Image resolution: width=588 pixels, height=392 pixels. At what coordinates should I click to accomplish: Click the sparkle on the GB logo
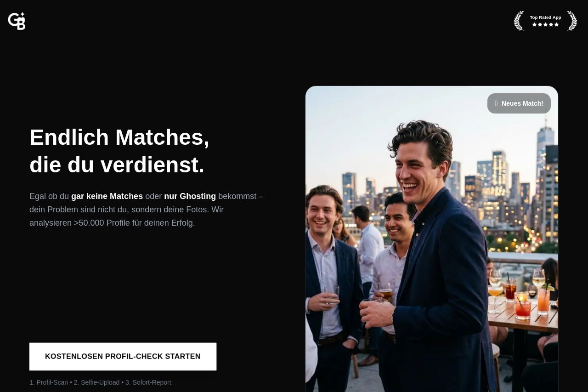click(x=22, y=15)
